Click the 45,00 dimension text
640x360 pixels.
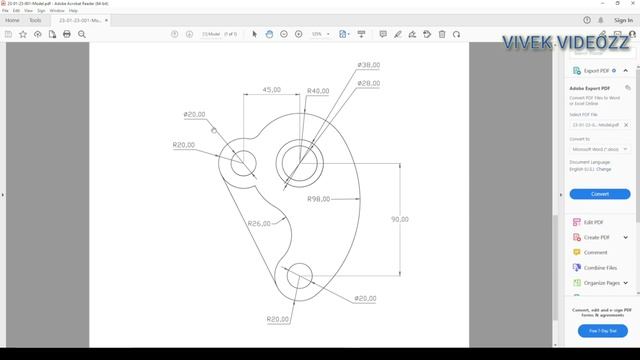click(271, 89)
